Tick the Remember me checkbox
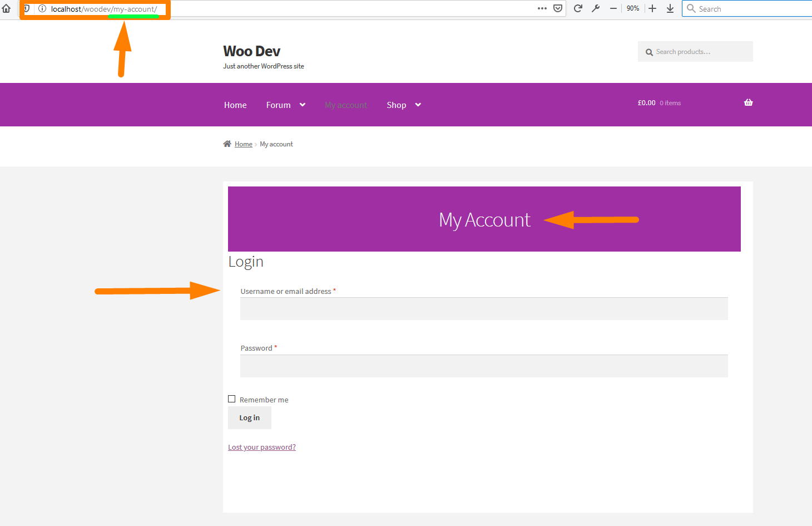812x526 pixels. click(x=232, y=399)
